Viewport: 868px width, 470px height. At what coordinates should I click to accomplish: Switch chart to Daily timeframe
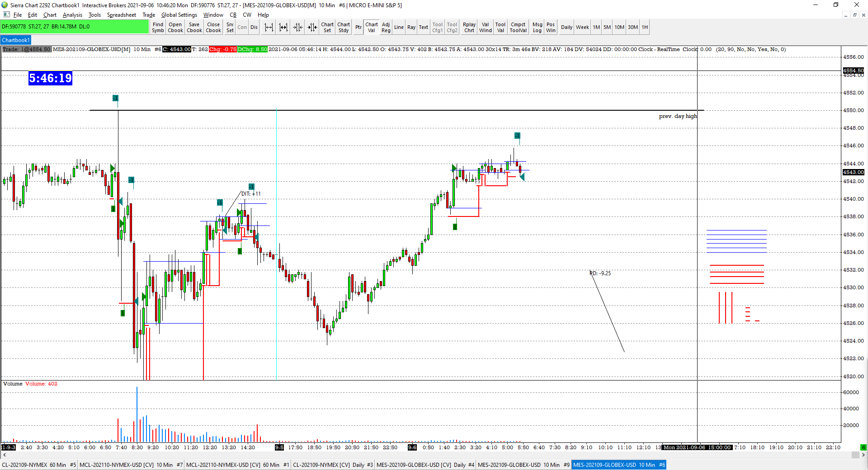click(x=566, y=28)
